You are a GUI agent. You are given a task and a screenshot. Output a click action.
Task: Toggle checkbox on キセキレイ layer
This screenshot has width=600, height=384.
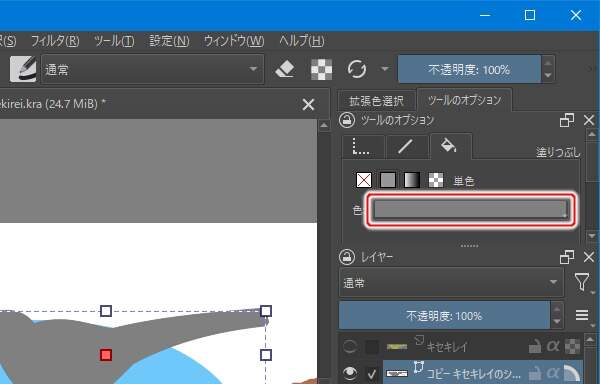click(x=372, y=347)
